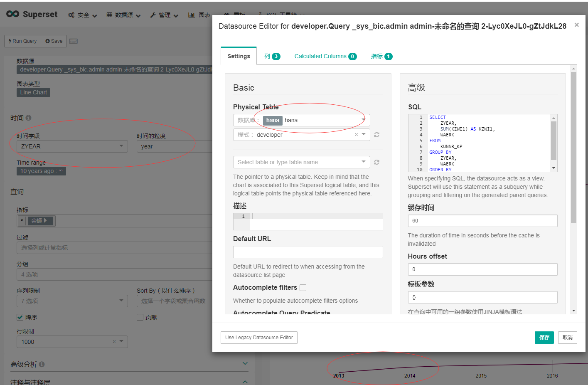
Task: Toggle the 降序 checkbox
Action: click(x=20, y=317)
